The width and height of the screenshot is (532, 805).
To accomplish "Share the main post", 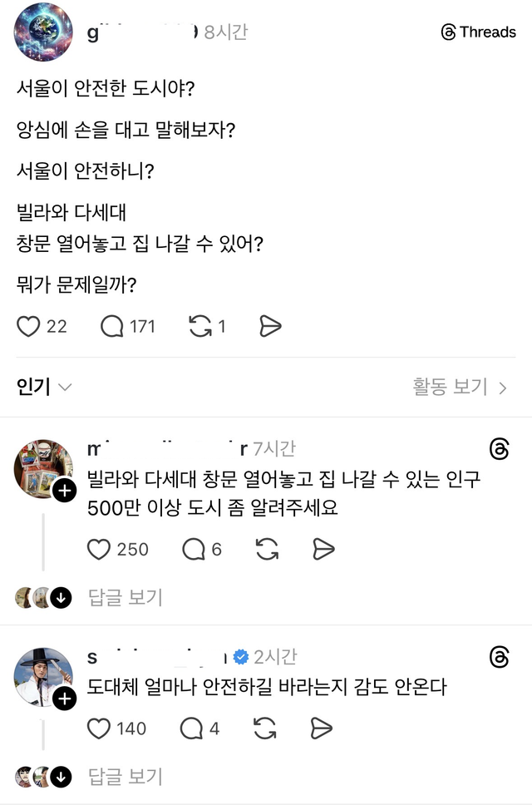I will tap(269, 326).
